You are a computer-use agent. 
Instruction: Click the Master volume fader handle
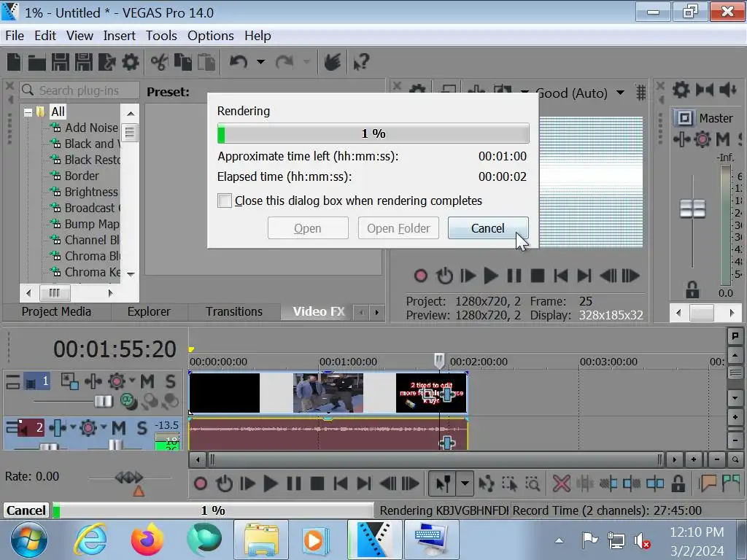[x=692, y=209]
